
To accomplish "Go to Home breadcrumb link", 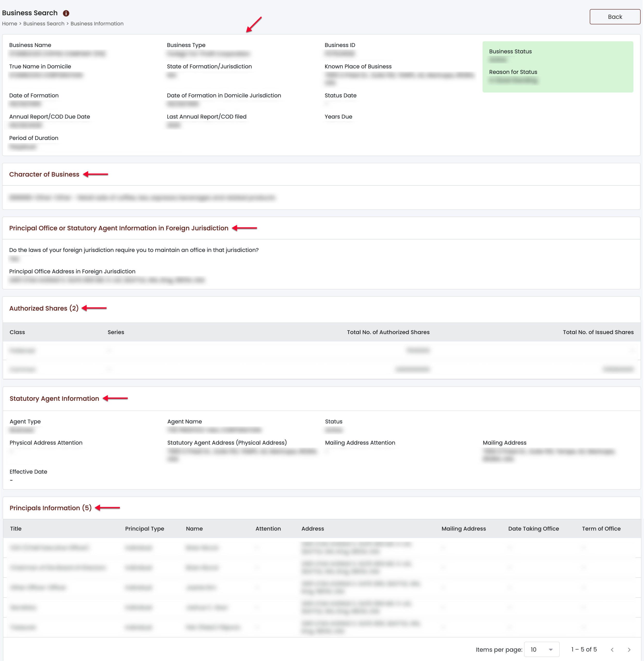I will (x=10, y=24).
